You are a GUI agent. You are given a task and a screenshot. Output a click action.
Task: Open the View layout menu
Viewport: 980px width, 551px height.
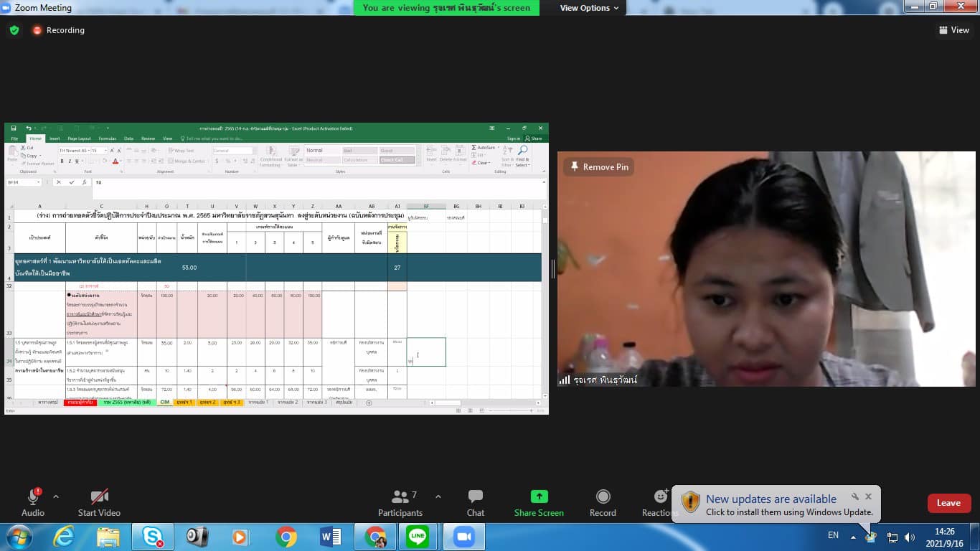pyautogui.click(x=953, y=30)
